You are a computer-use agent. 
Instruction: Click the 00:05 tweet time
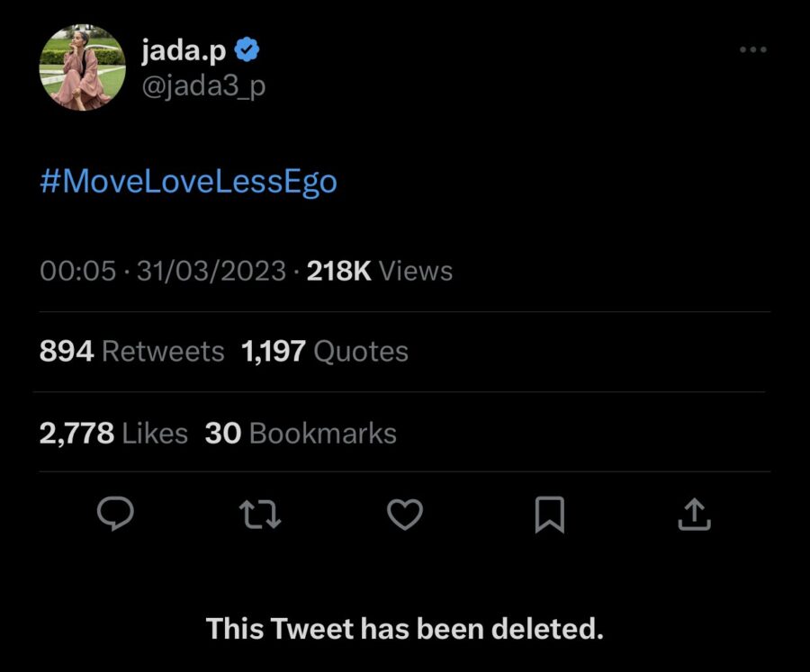(x=77, y=271)
